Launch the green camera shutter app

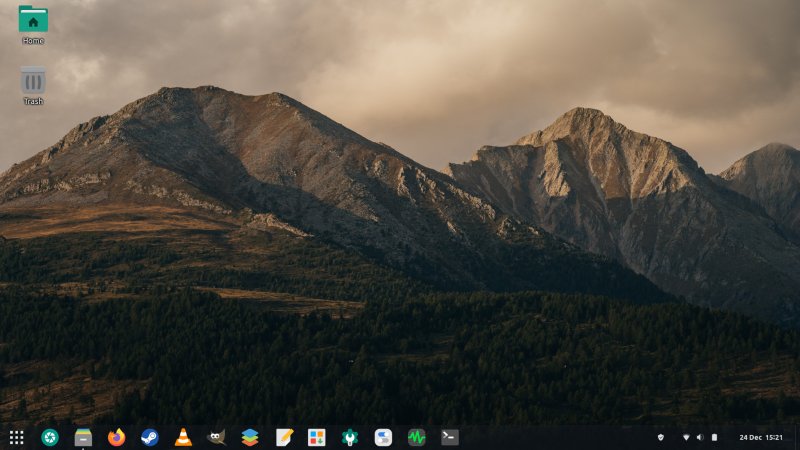(50, 437)
